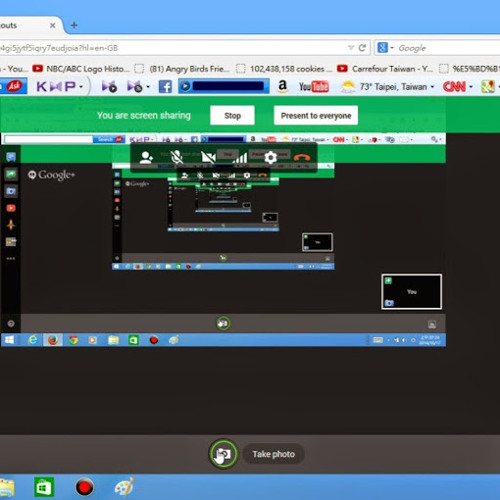Open a new tab with plus button
Screen dimensions: 500x500
click(x=74, y=25)
